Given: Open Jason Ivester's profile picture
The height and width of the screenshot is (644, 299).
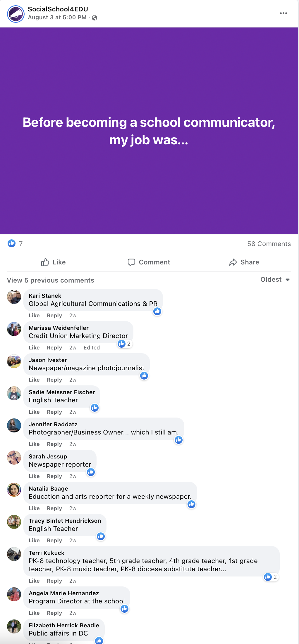Looking at the screenshot, I should tap(14, 361).
